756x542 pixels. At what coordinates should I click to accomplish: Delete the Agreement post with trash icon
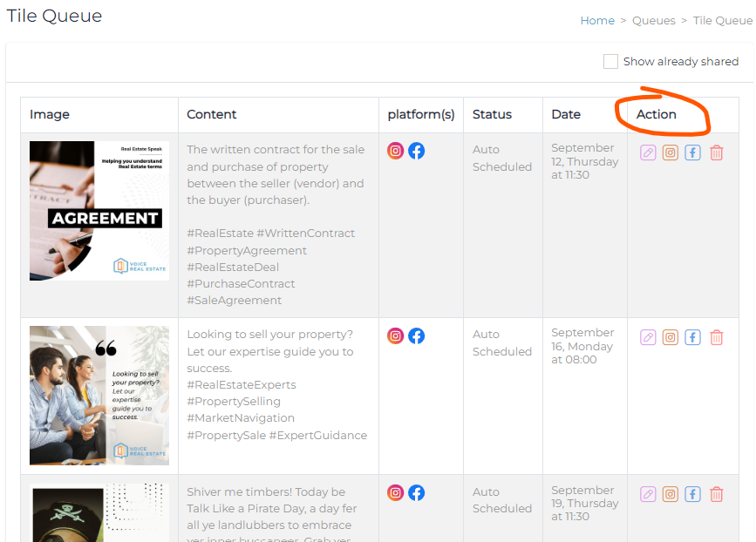[x=717, y=152]
